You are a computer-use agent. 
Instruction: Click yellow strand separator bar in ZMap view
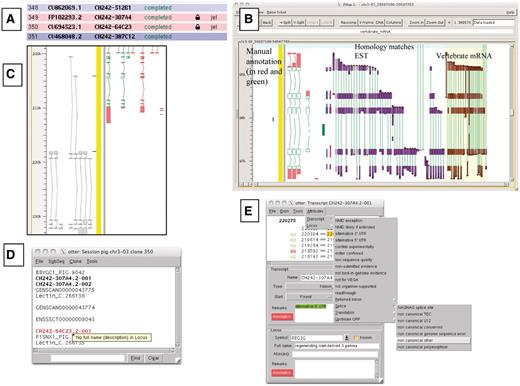[x=281, y=113]
